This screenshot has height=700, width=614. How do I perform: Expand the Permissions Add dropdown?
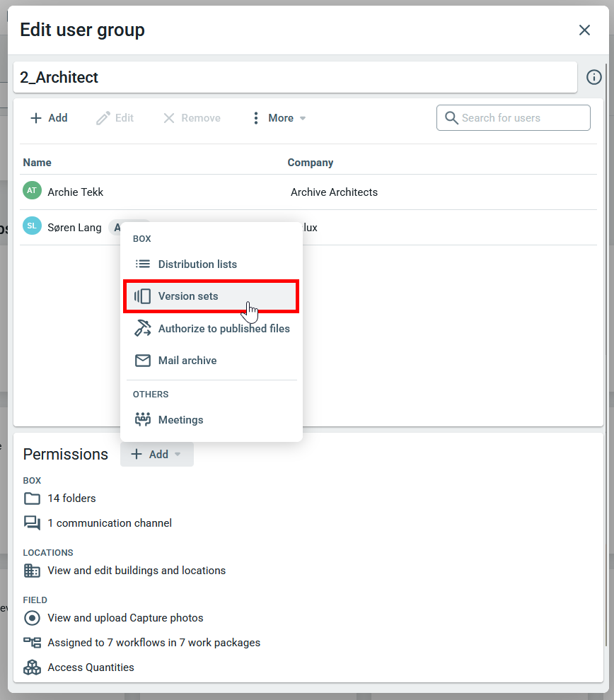click(x=156, y=455)
